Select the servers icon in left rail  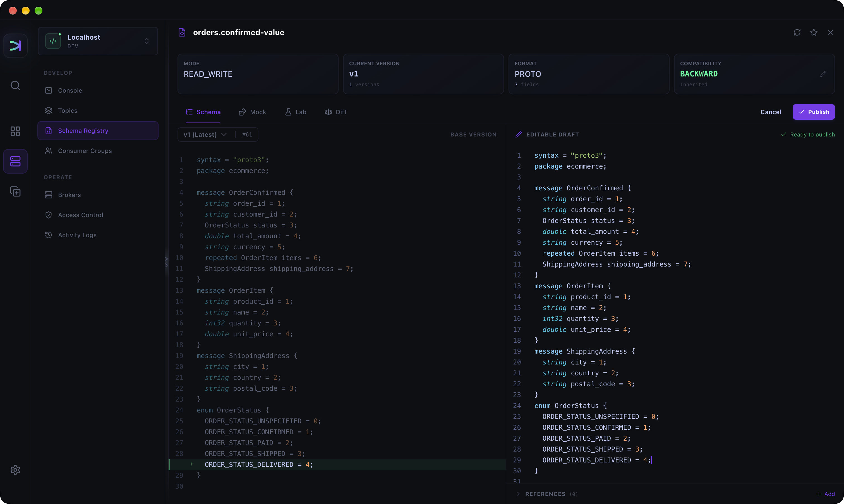(15, 161)
